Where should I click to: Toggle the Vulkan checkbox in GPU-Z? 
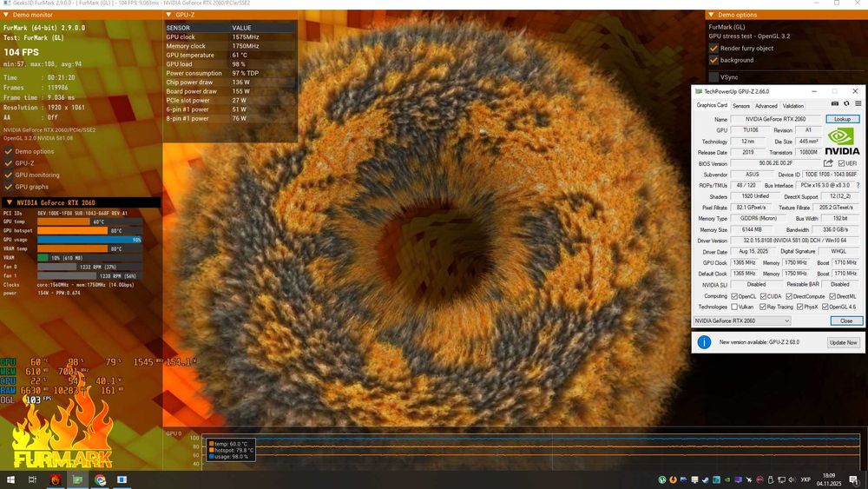[734, 307]
